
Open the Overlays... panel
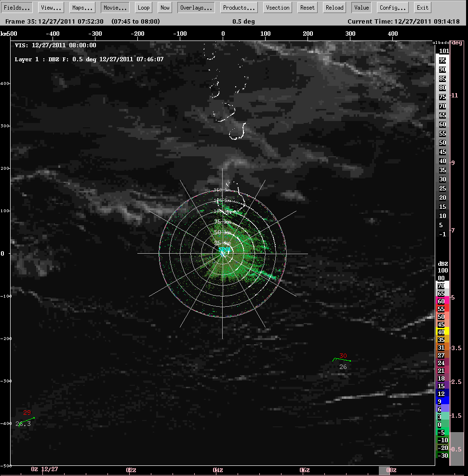pos(196,8)
